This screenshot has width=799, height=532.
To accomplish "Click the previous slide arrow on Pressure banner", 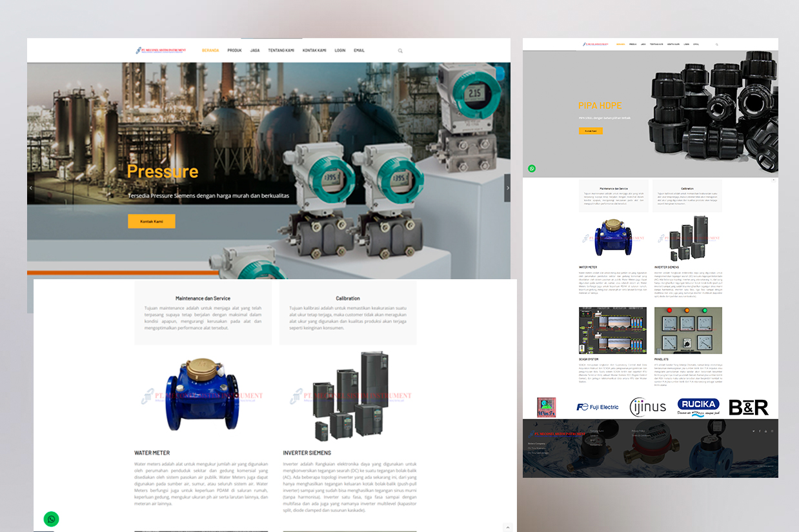I will tap(30, 188).
